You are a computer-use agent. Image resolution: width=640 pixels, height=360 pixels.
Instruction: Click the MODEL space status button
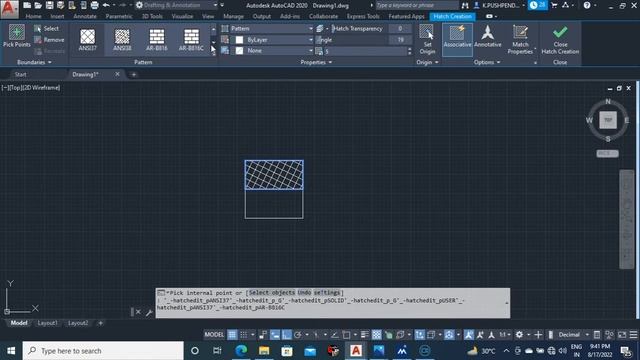tap(214, 335)
